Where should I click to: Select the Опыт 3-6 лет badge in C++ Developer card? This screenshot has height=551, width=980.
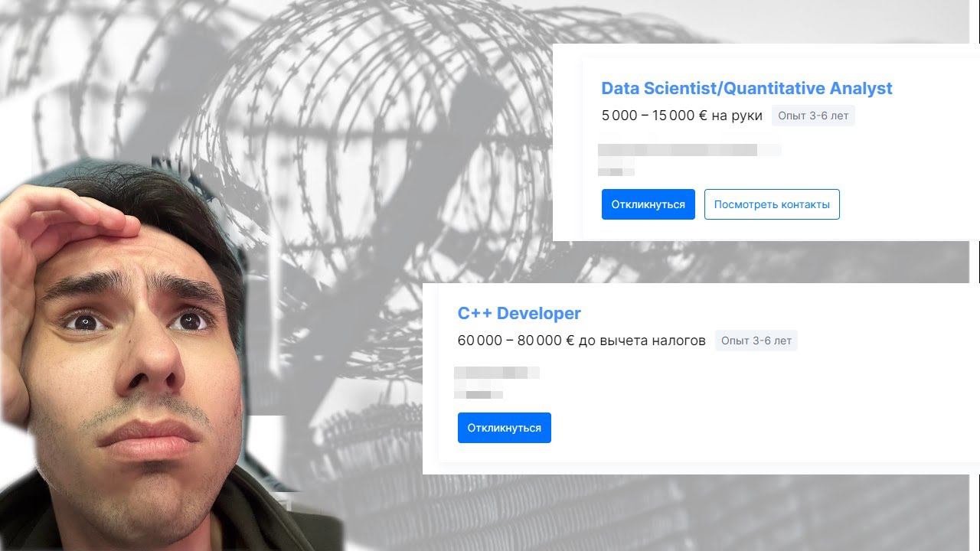756,341
